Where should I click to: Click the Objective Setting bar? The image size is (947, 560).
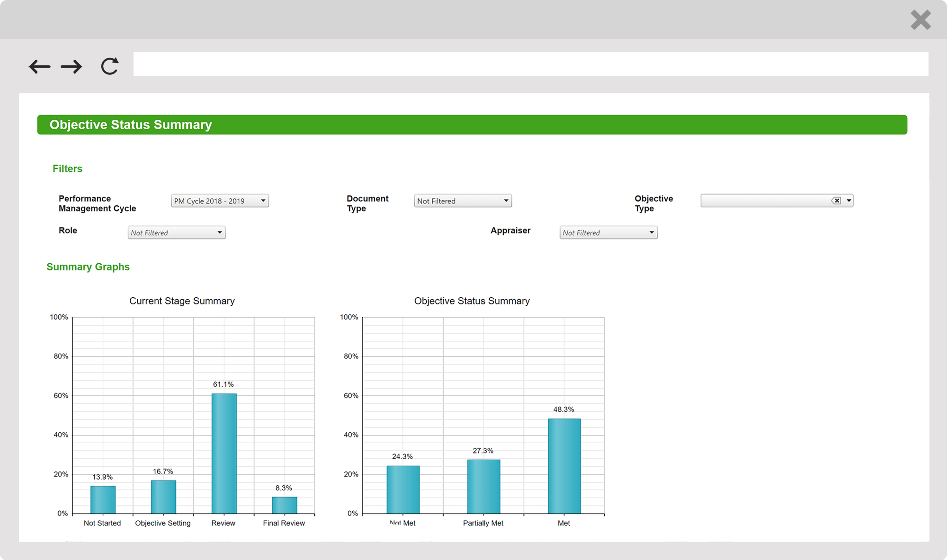tap(163, 497)
